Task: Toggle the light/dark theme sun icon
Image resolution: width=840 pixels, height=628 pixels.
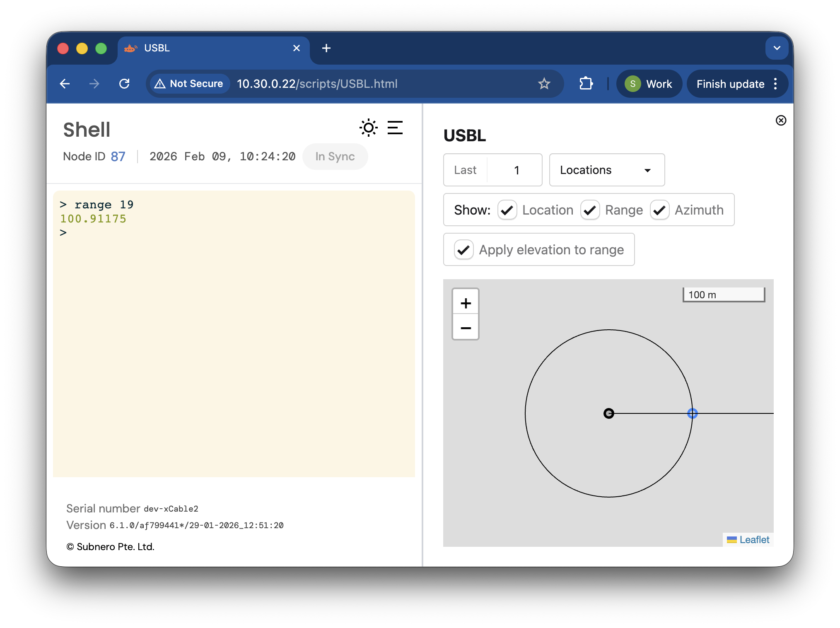Action: pyautogui.click(x=368, y=128)
